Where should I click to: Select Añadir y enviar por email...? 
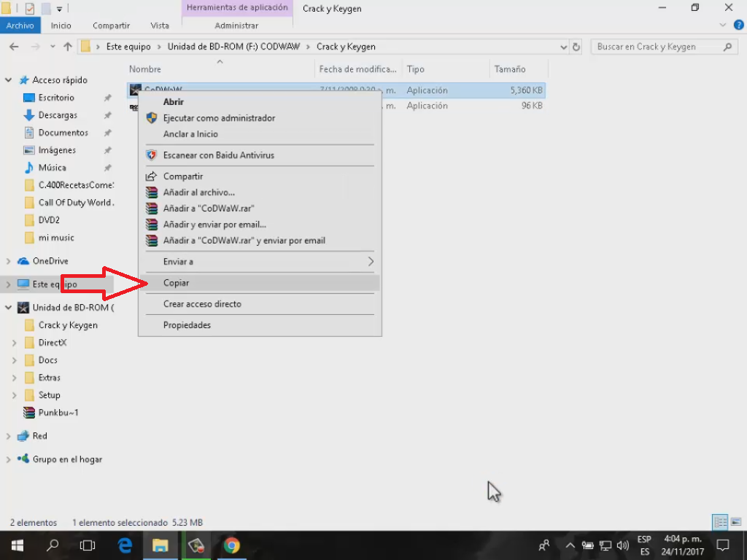tap(260, 225)
